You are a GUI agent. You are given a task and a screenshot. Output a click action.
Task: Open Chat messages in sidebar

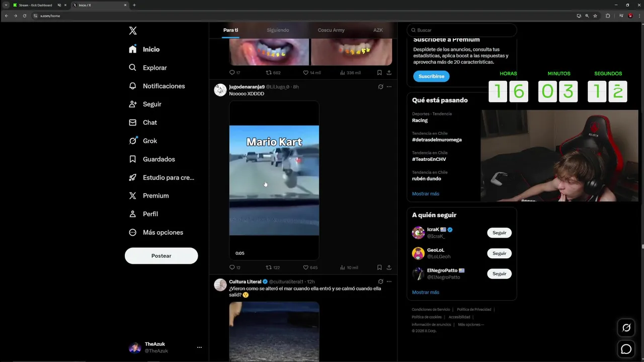pyautogui.click(x=143, y=122)
